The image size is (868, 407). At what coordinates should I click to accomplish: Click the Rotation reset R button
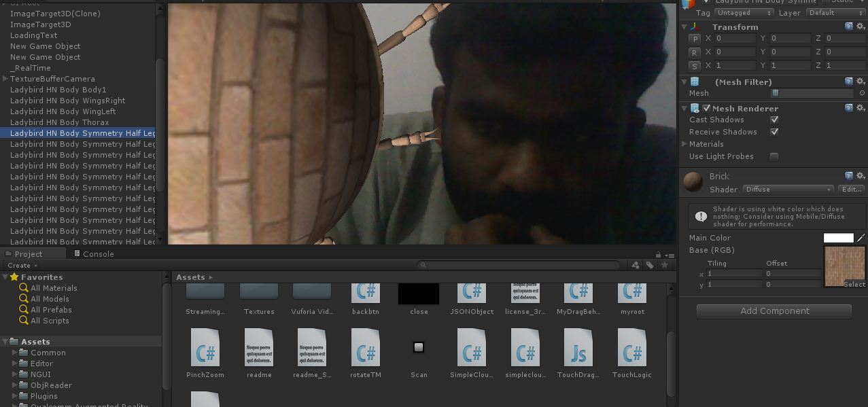pyautogui.click(x=695, y=52)
